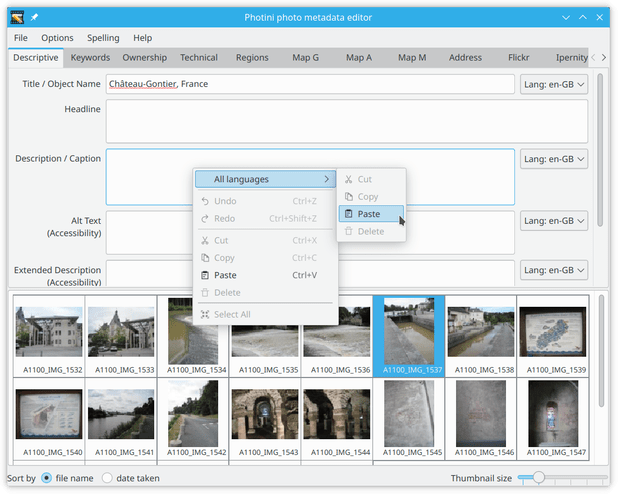Choose Paste with Ctrl+V in context menu

266,275
